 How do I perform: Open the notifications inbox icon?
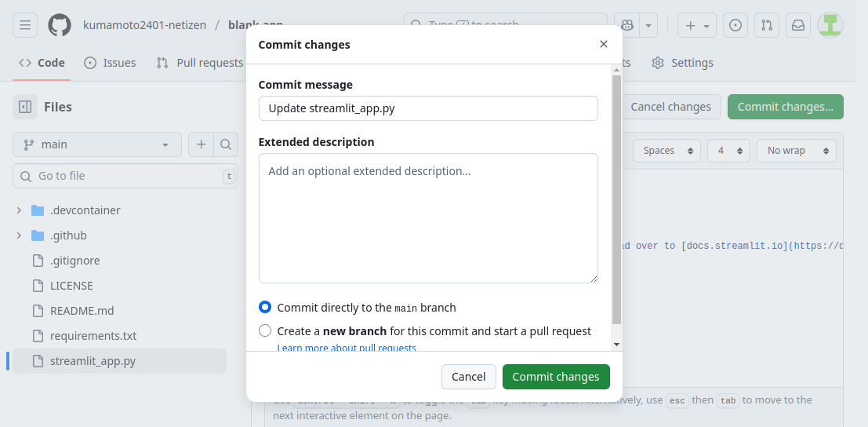pos(798,25)
